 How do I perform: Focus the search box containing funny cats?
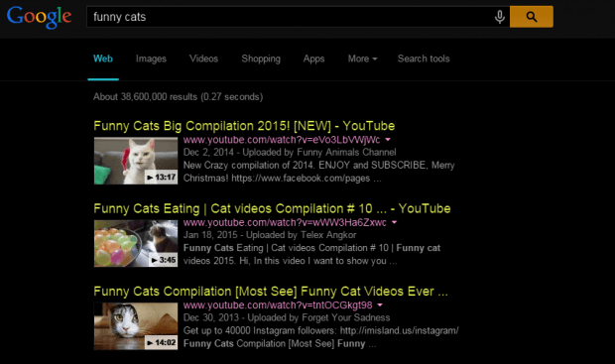(x=299, y=17)
